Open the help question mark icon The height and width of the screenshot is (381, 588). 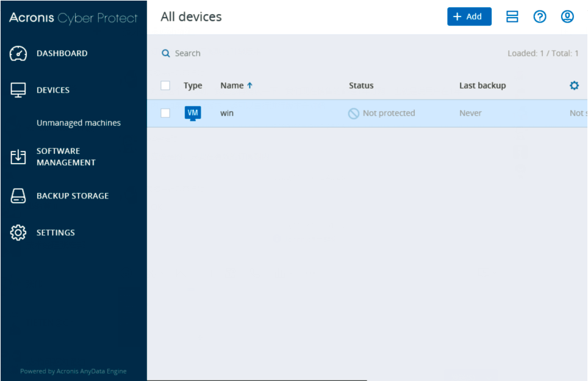[x=540, y=16]
